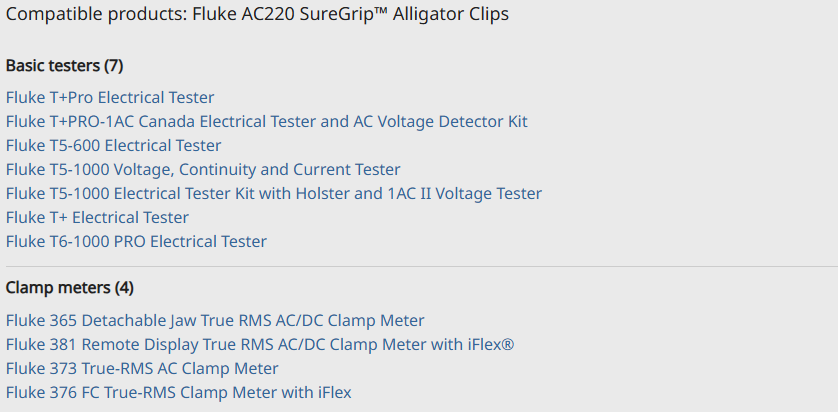Open T5-1000 Tester Kit with Holster link

[273, 194]
